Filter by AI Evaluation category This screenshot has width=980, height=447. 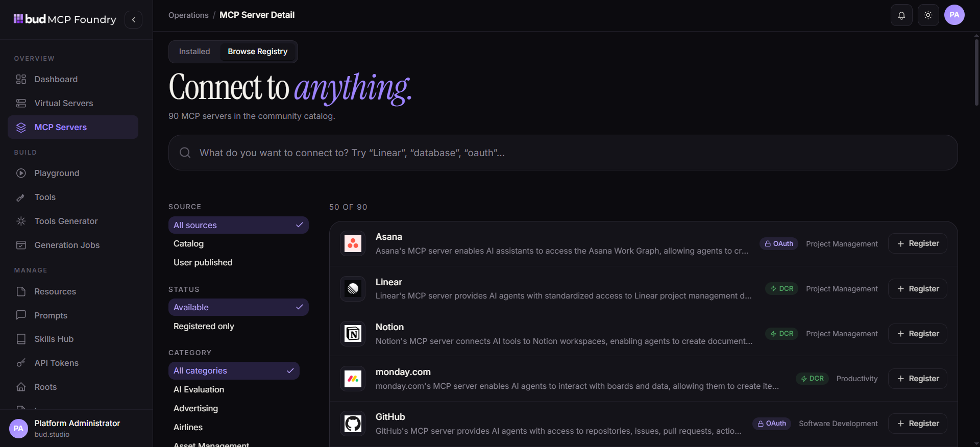tap(234, 389)
